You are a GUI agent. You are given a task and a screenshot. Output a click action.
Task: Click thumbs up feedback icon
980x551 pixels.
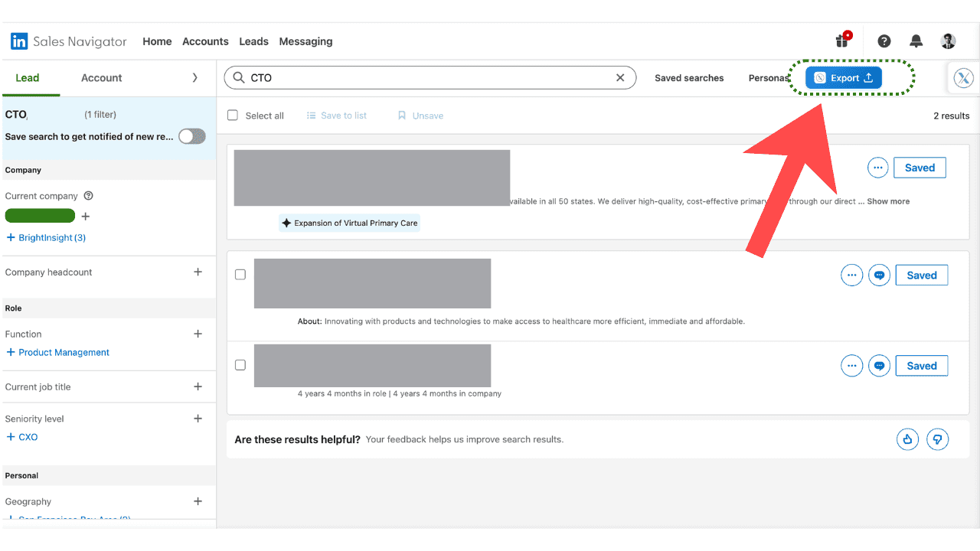point(907,439)
